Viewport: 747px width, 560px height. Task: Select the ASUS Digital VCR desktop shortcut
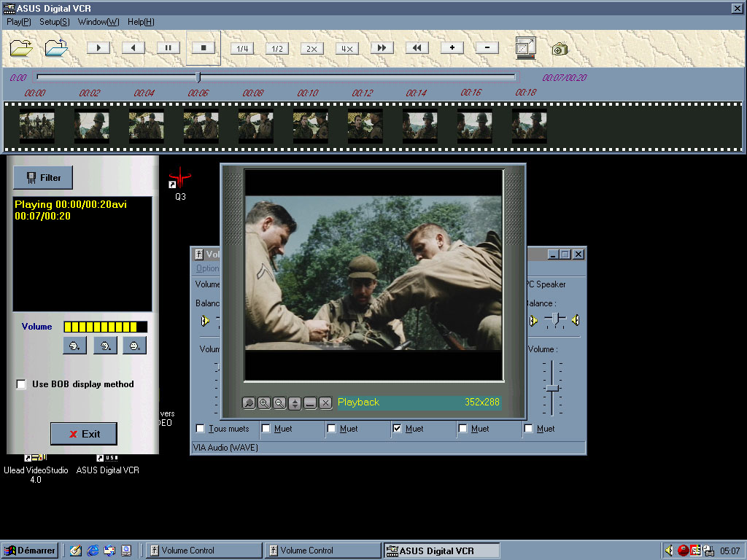[108, 464]
